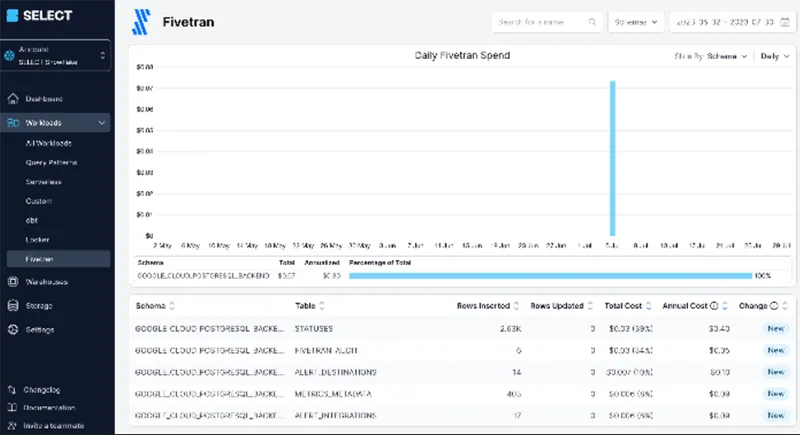Open Looker workloads
This screenshot has width=800, height=435.
[37, 240]
